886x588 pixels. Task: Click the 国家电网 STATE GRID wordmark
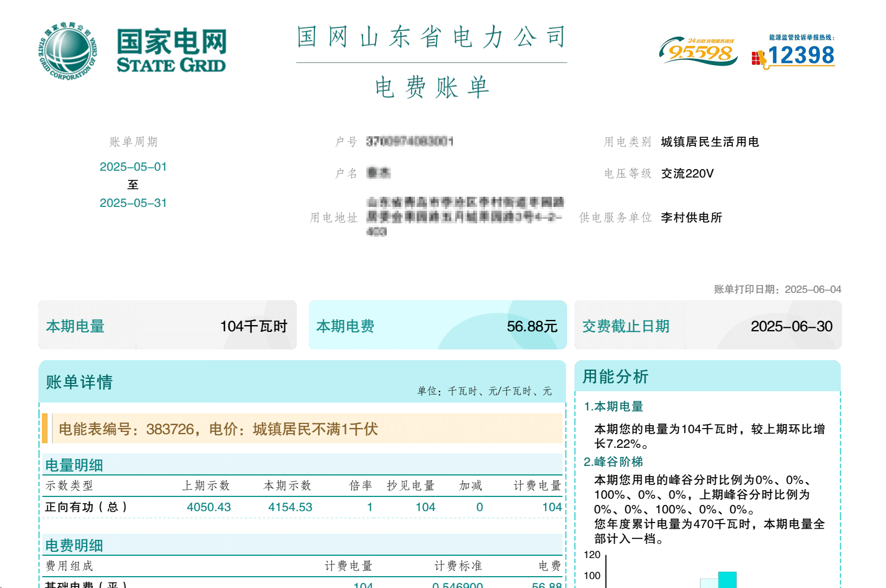171,51
